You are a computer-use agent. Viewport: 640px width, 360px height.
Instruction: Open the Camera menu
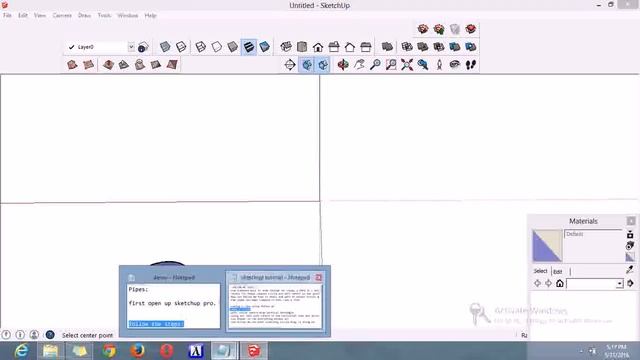[x=62, y=15]
